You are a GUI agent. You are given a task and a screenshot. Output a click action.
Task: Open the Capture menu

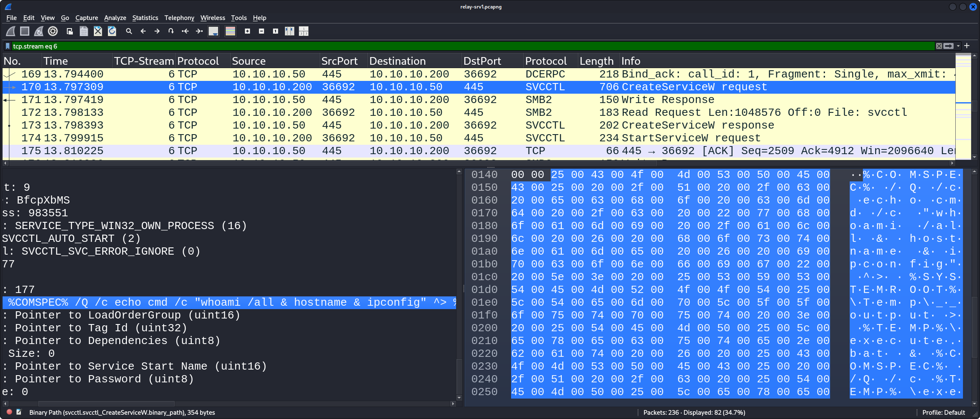[86, 18]
